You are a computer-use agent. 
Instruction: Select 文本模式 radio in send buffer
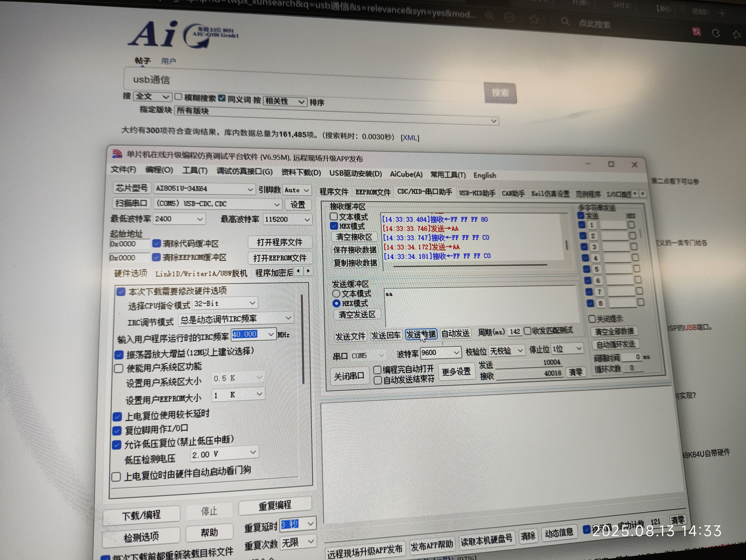point(336,293)
